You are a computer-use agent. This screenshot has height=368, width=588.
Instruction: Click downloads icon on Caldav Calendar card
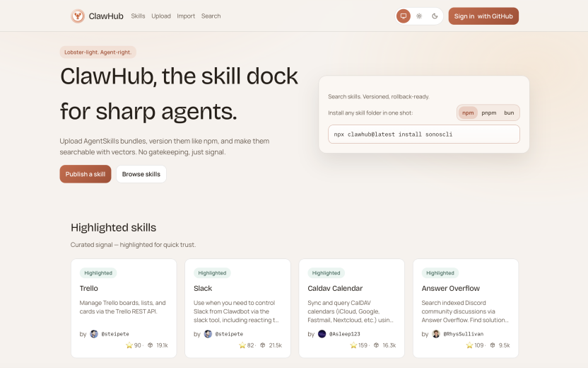point(376,345)
